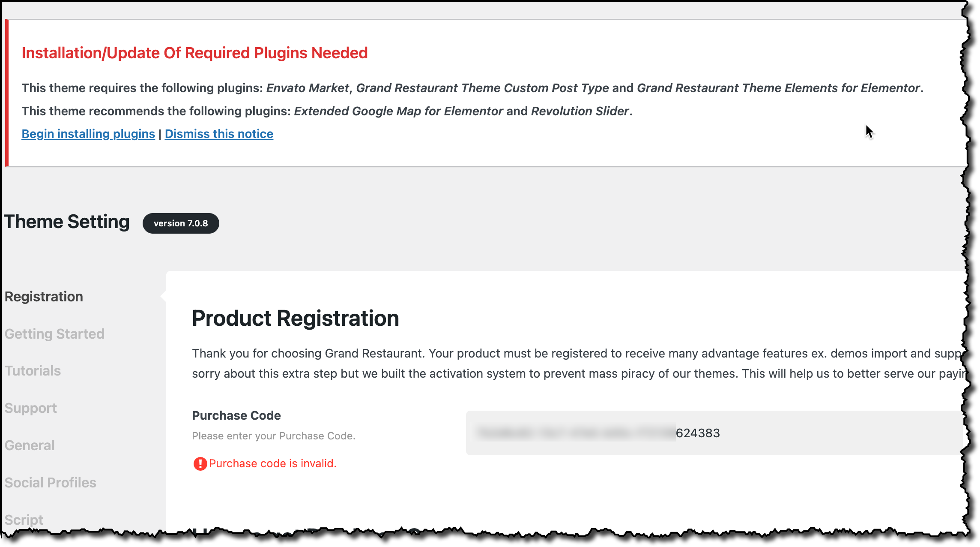The width and height of the screenshot is (980, 547).
Task: Click the Purchase code is invalid message
Action: click(x=273, y=463)
